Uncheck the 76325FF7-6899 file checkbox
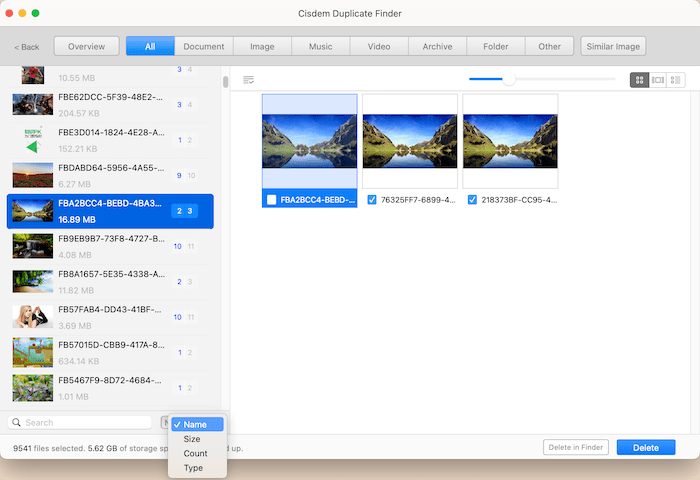The image size is (700, 480). (x=372, y=199)
